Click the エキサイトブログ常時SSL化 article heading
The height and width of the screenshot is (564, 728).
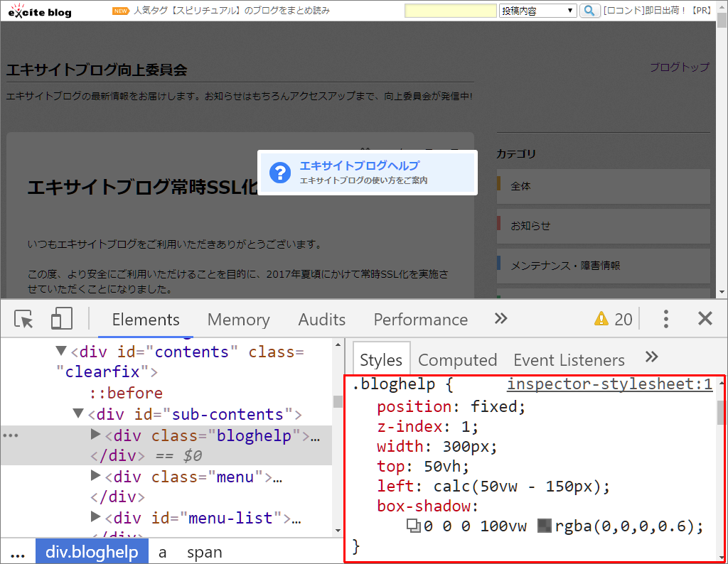tap(142, 187)
